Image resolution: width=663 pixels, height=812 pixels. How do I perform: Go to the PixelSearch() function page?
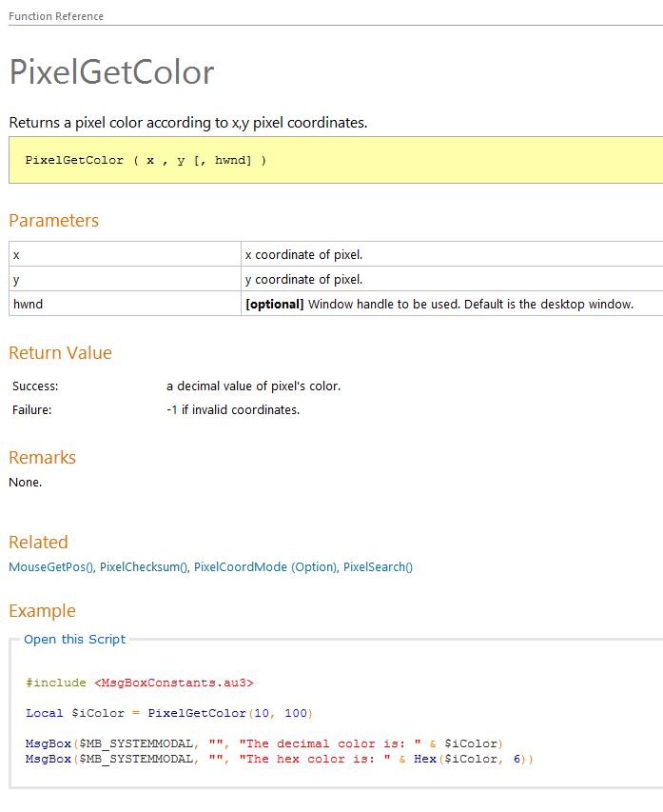pos(378,566)
